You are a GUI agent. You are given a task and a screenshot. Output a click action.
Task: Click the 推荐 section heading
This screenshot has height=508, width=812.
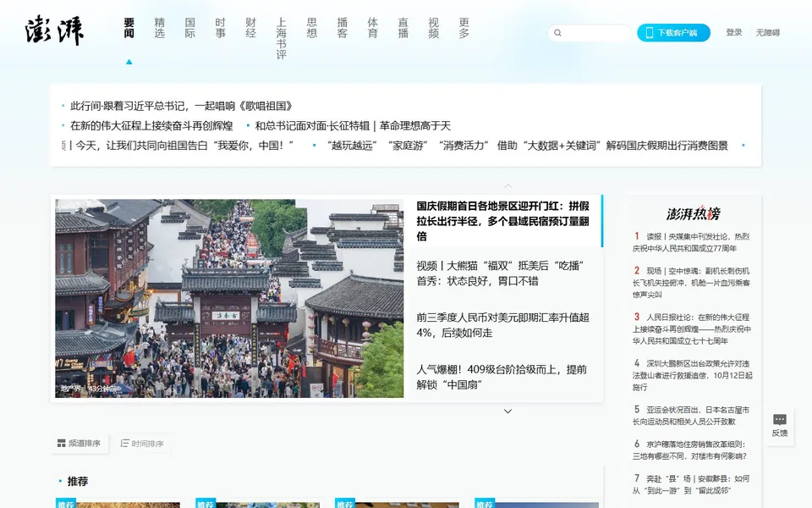[x=78, y=481]
